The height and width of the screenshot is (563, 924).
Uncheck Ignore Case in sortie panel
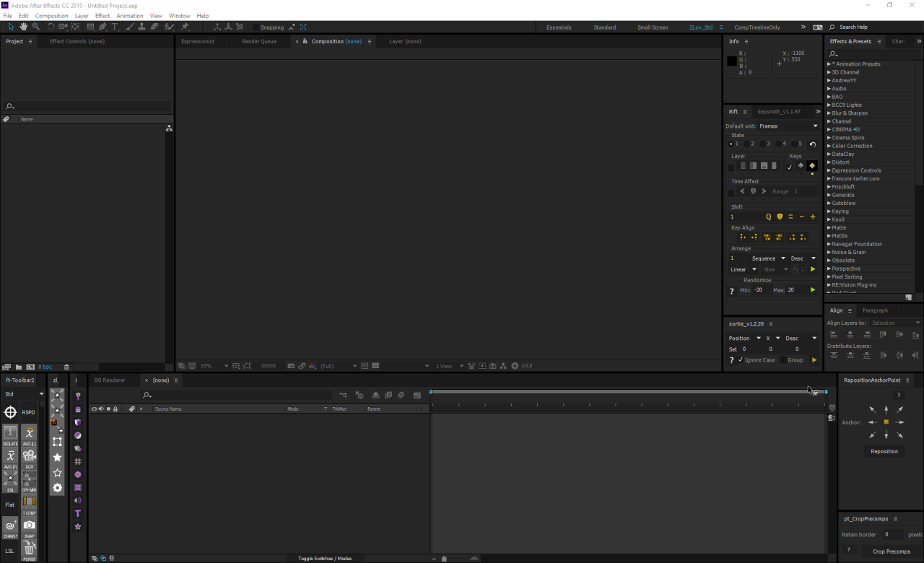tap(741, 359)
